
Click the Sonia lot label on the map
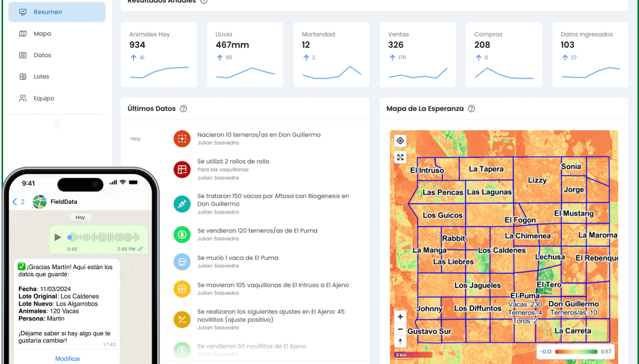coord(571,166)
